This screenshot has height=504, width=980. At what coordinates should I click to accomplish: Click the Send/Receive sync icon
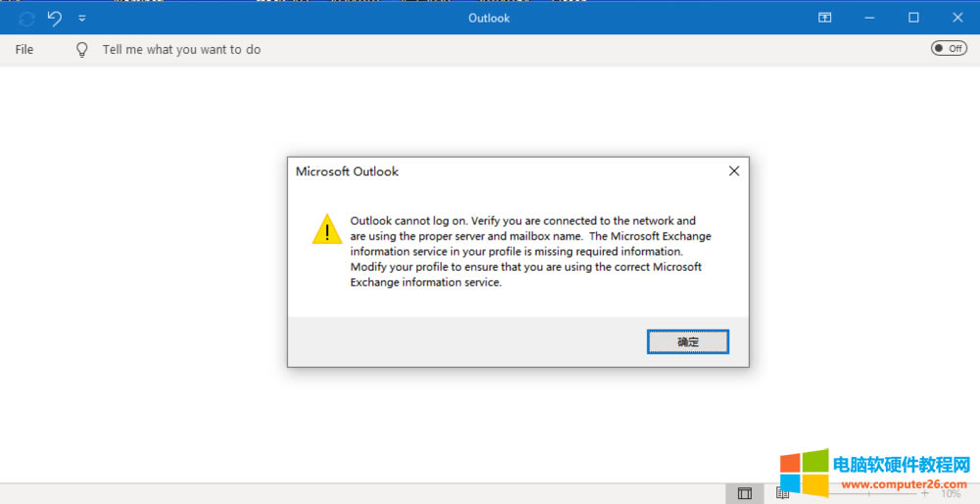pos(26,18)
